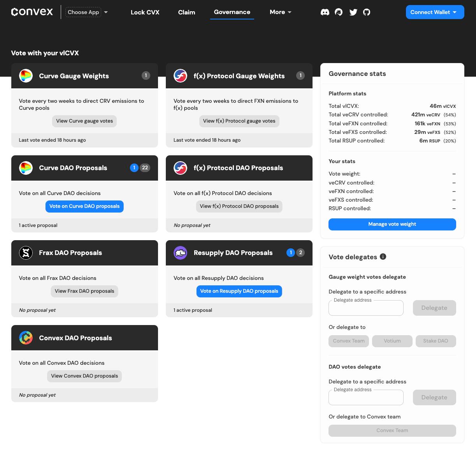Click the '46m vlCVX' total value
The width and height of the screenshot is (476, 450).
(x=443, y=106)
